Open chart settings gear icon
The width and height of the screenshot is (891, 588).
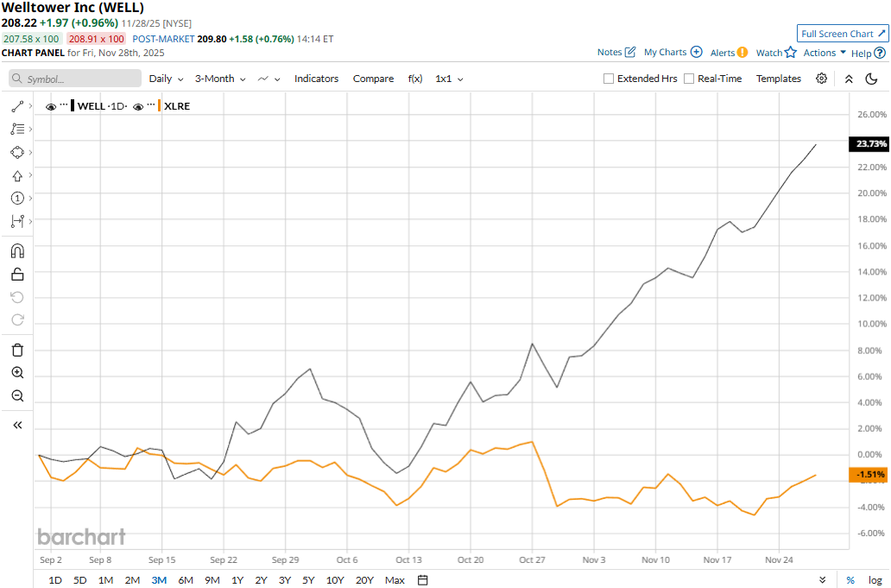(821, 79)
